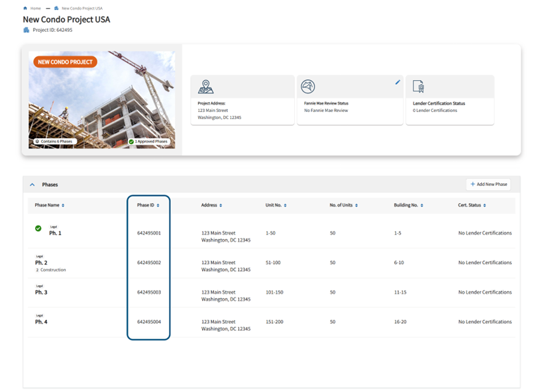Click building number 1-5

[x=398, y=233]
